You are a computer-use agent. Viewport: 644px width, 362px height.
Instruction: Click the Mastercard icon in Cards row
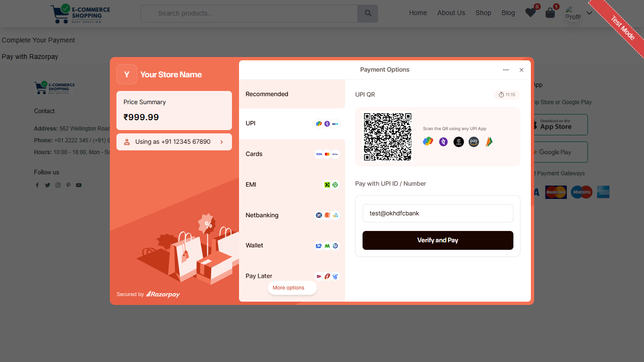tap(327, 154)
